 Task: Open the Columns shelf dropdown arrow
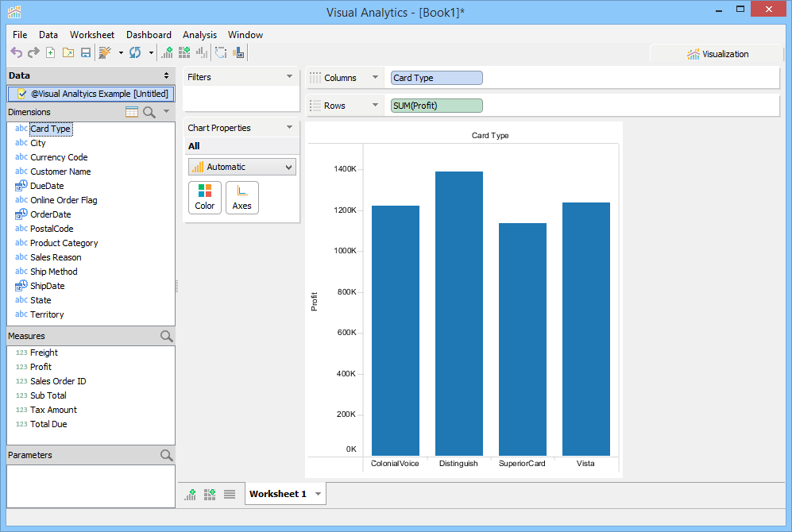coord(375,77)
